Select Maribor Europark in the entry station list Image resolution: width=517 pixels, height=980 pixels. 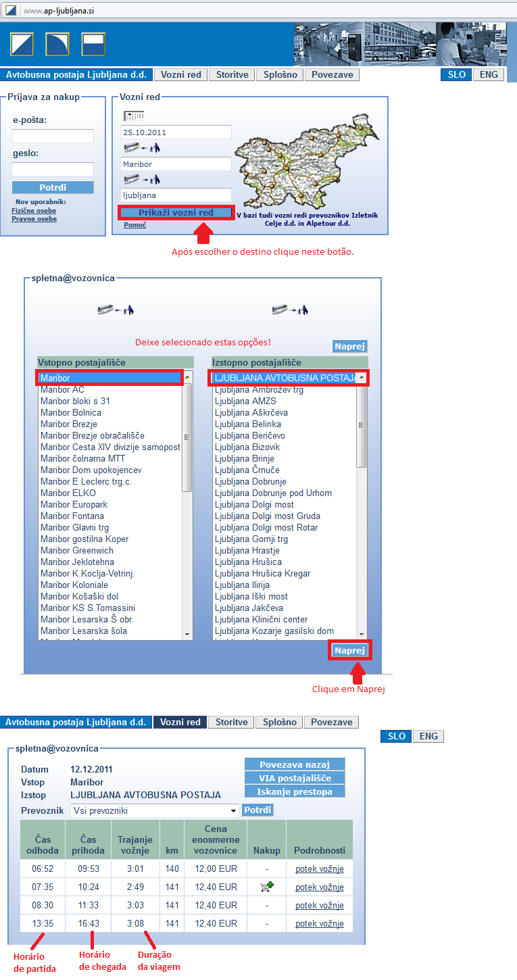tap(74, 504)
